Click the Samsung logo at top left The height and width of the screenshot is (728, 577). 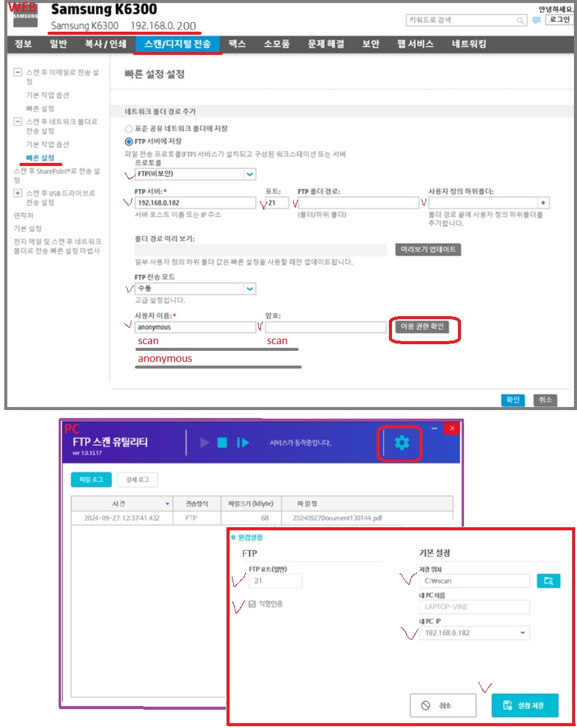pyautogui.click(x=25, y=15)
